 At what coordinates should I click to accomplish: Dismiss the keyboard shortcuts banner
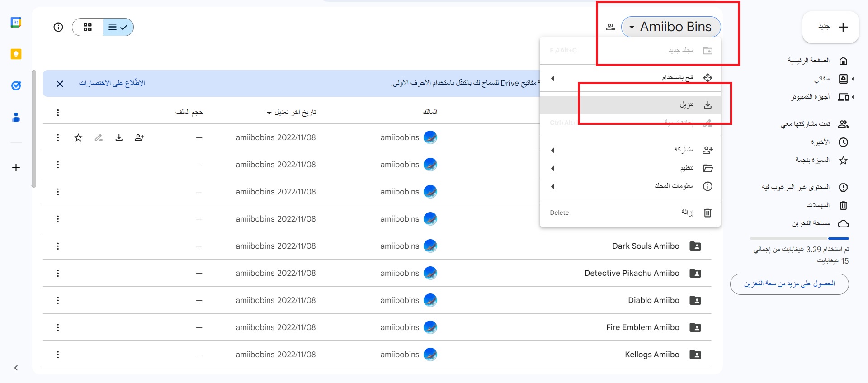click(60, 84)
